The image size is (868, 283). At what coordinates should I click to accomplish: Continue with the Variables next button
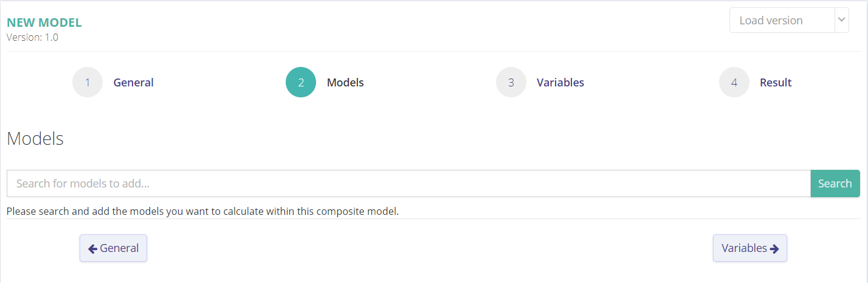click(750, 248)
